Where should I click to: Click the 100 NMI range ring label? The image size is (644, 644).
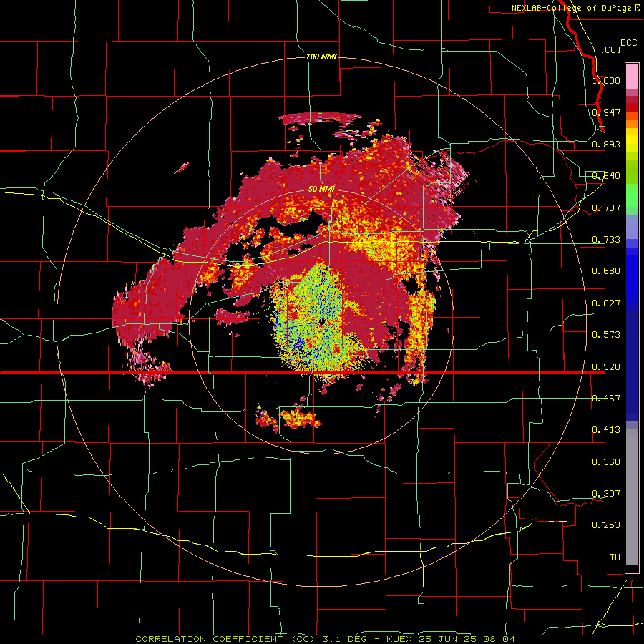point(321,57)
